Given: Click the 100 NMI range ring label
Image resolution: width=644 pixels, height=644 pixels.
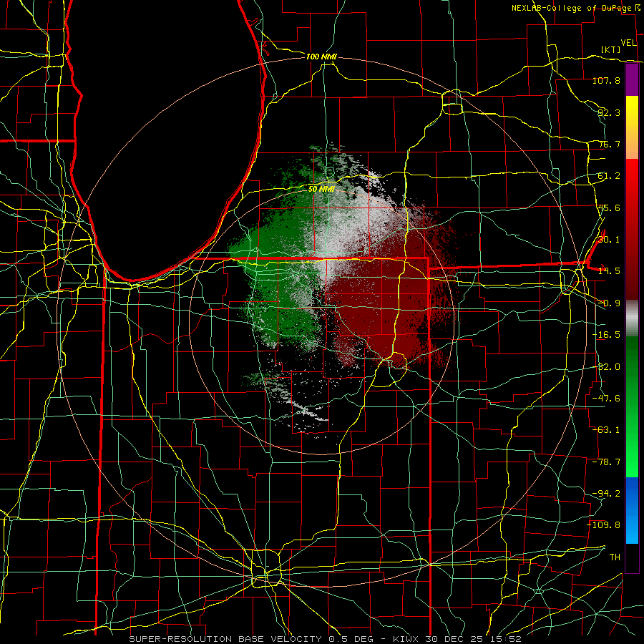Looking at the screenshot, I should click(x=321, y=57).
